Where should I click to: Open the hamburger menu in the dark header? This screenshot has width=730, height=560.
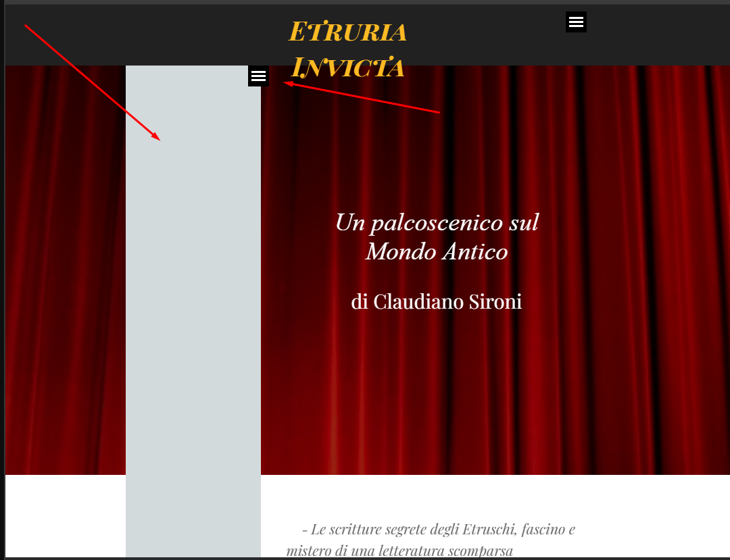coord(576,22)
